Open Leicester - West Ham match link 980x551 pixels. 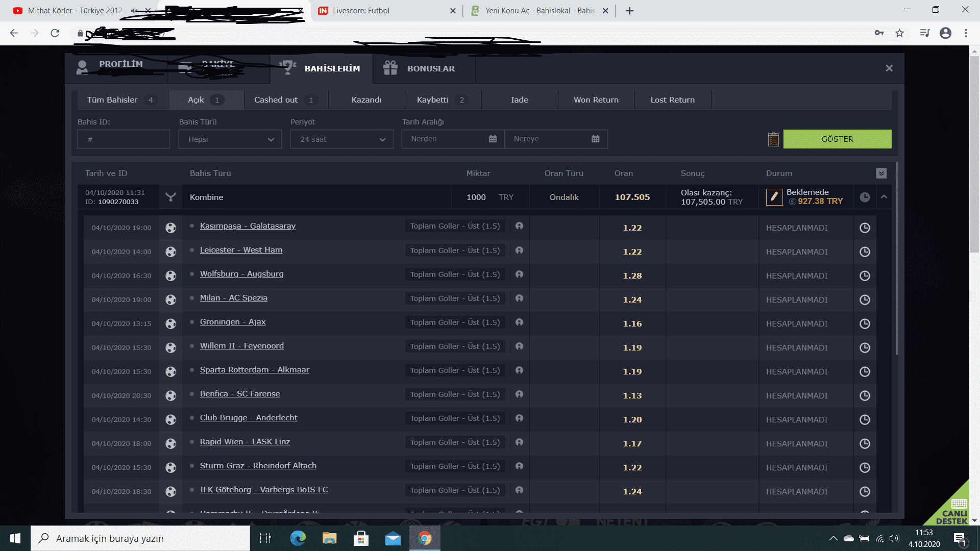click(241, 250)
